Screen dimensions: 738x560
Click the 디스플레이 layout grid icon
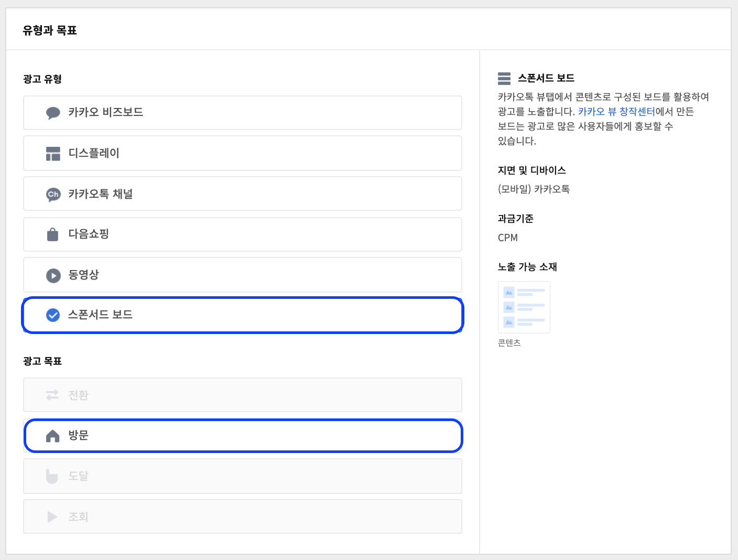click(53, 154)
